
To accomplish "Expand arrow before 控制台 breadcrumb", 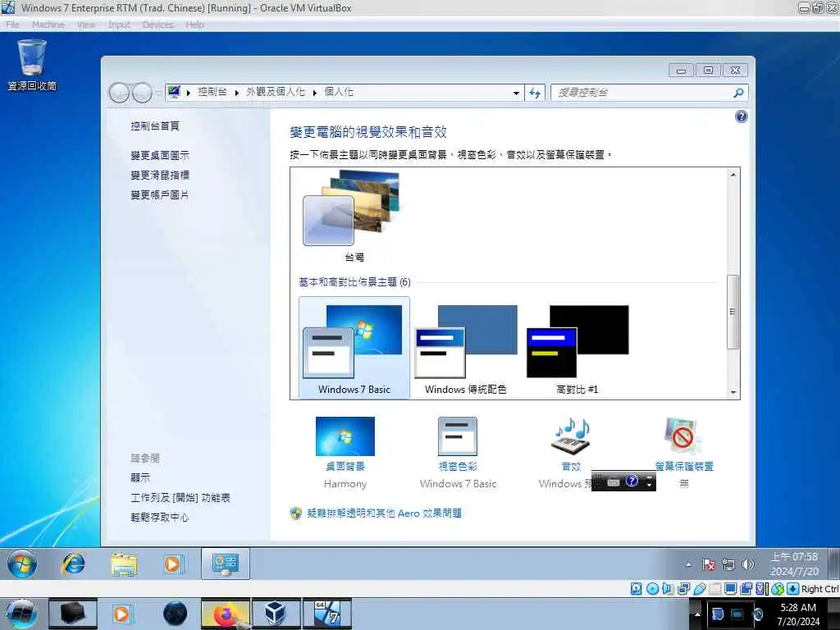I will tap(189, 93).
